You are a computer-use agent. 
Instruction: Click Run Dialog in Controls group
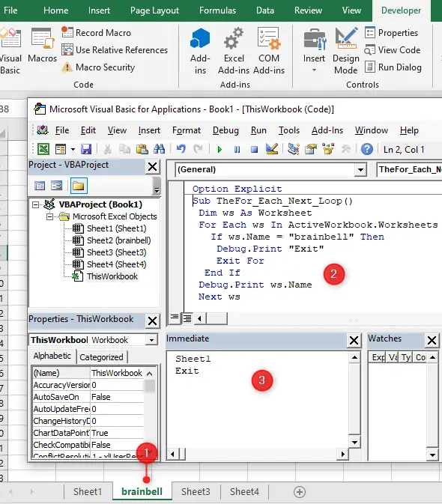click(x=393, y=67)
